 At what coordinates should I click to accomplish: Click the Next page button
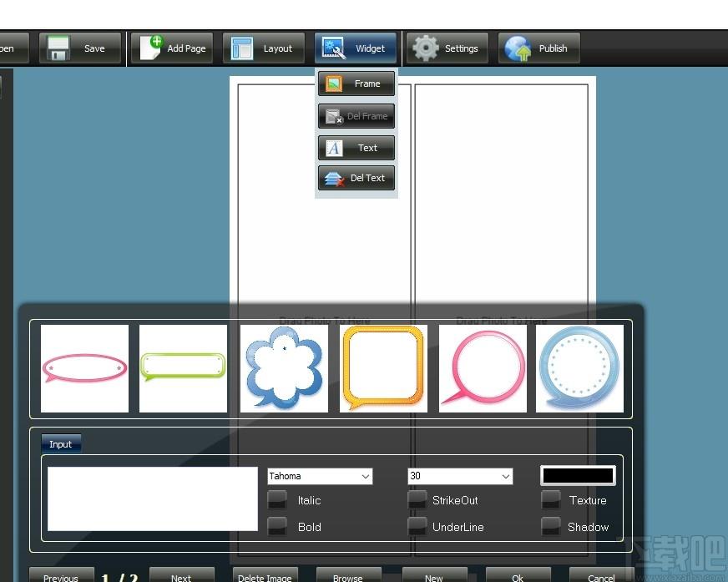point(181,576)
